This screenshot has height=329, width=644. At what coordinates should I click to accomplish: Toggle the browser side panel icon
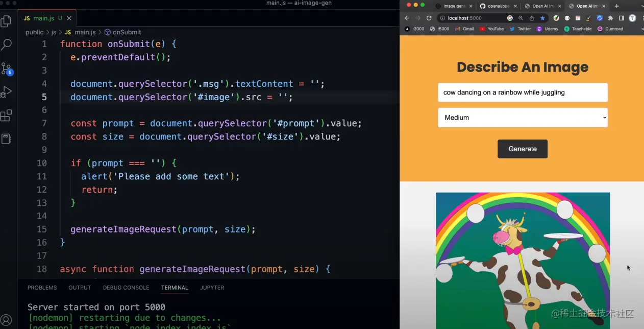(x=621, y=18)
